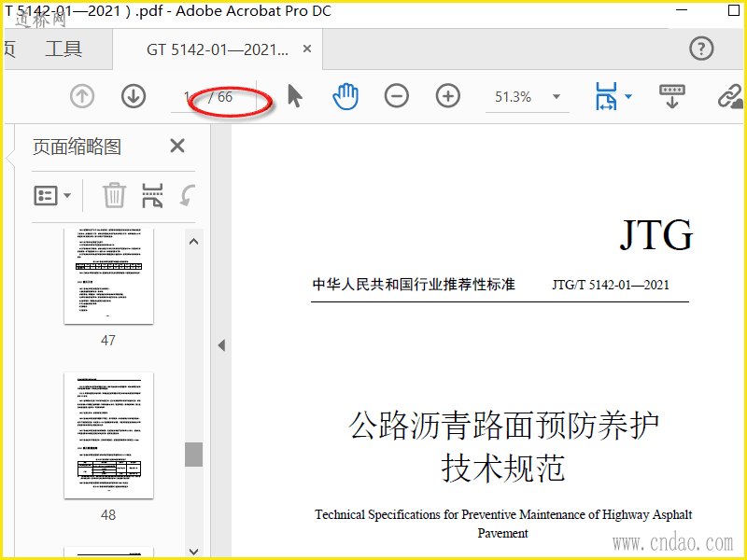Click the 页面缩略图 panel title

point(77,147)
